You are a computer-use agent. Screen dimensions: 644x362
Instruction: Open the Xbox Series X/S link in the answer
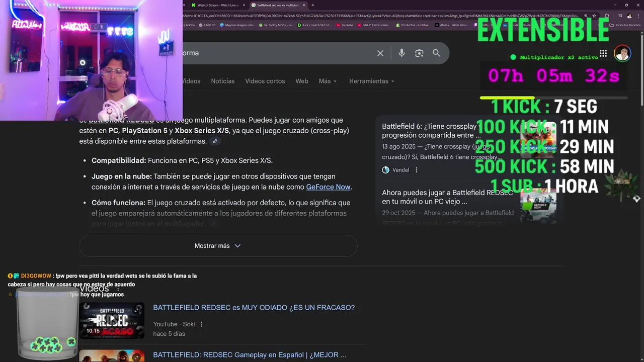[x=202, y=131]
